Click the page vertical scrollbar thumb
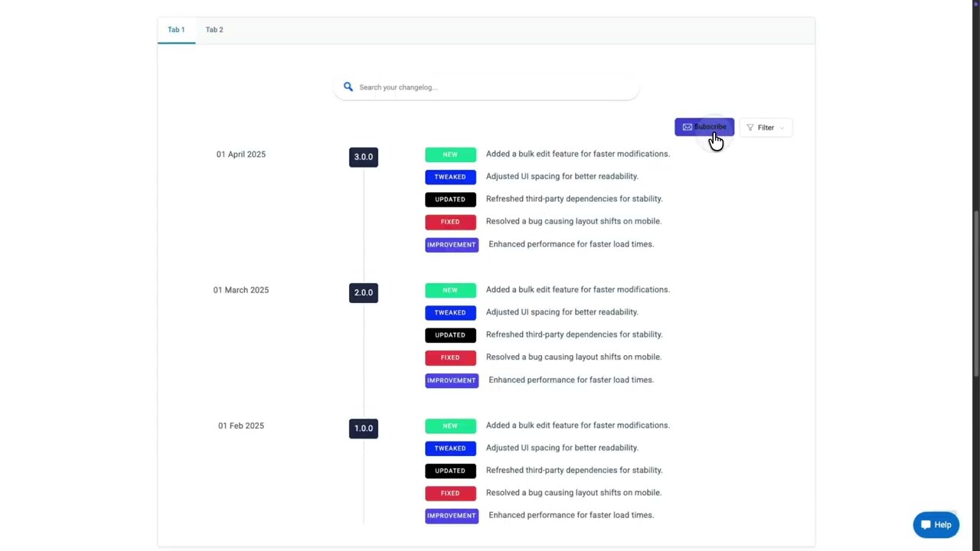 (975, 294)
